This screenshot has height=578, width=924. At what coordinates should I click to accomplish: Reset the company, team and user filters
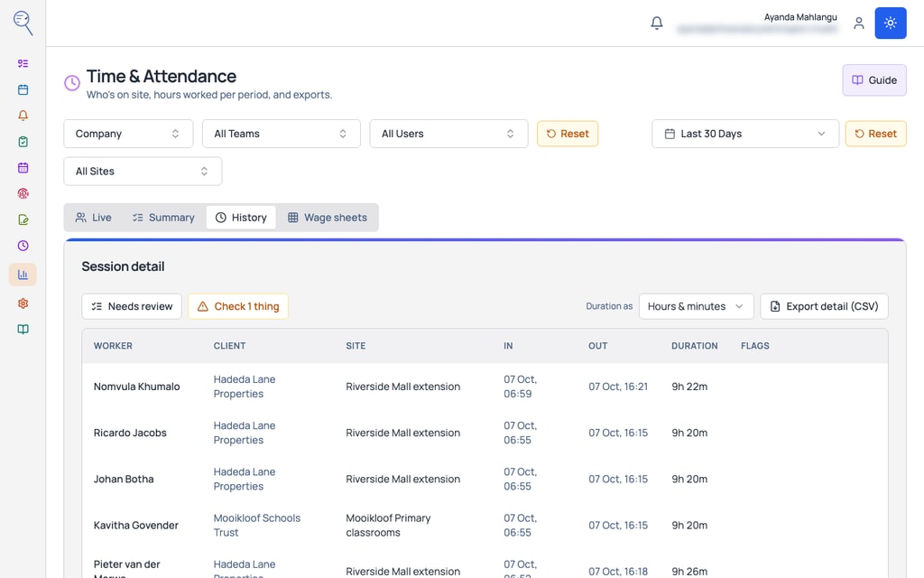(568, 134)
